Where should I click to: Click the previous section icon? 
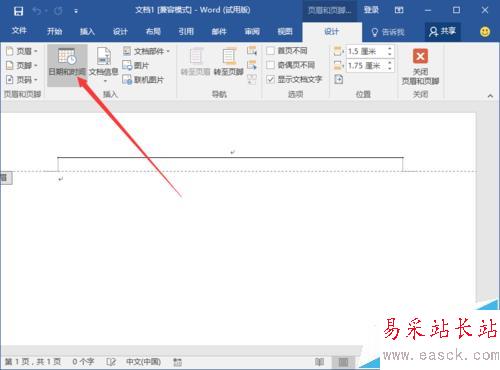tap(252, 51)
